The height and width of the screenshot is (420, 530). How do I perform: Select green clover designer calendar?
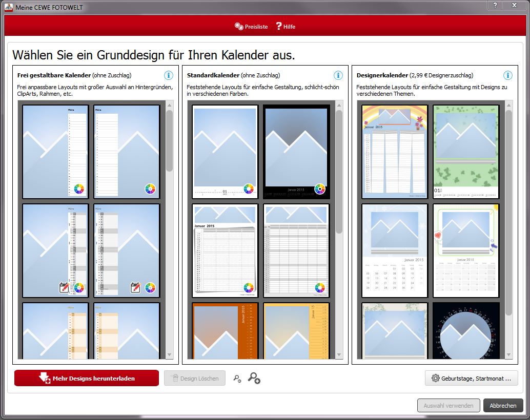pyautogui.click(x=466, y=152)
